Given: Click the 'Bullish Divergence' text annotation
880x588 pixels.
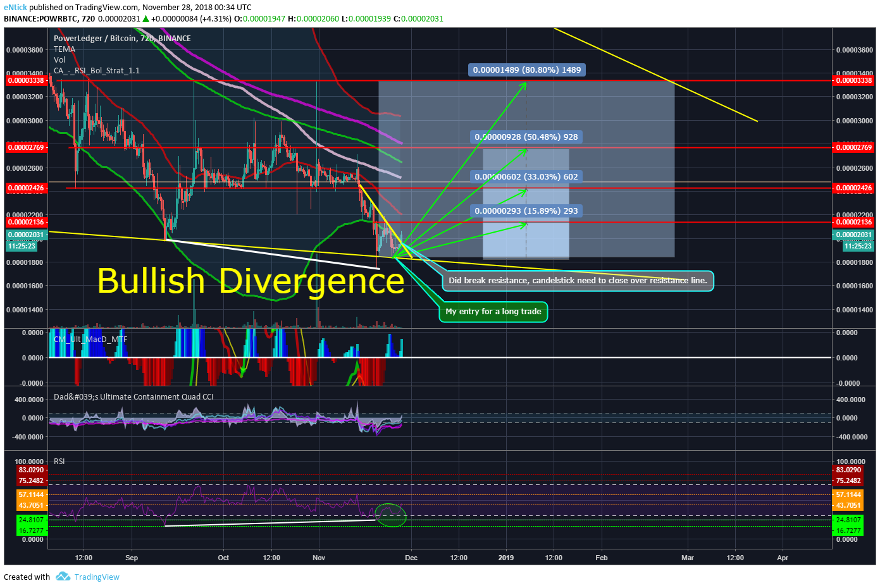Looking at the screenshot, I should [251, 281].
